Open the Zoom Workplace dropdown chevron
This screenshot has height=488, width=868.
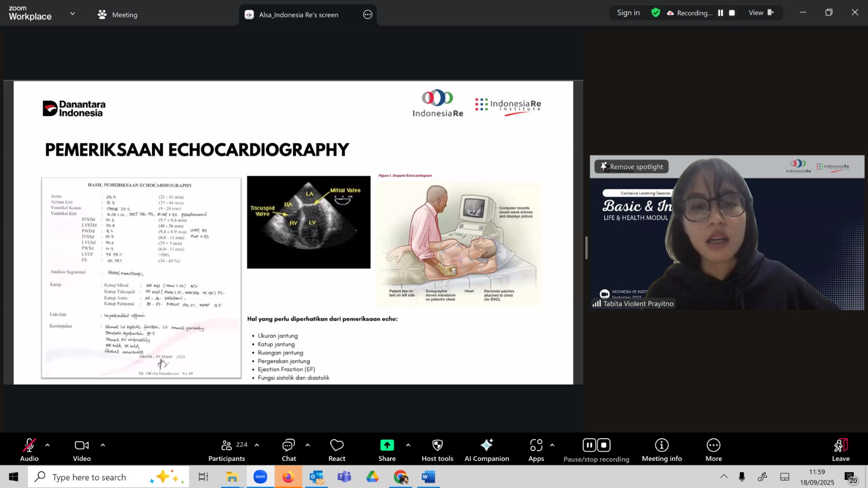pos(73,14)
